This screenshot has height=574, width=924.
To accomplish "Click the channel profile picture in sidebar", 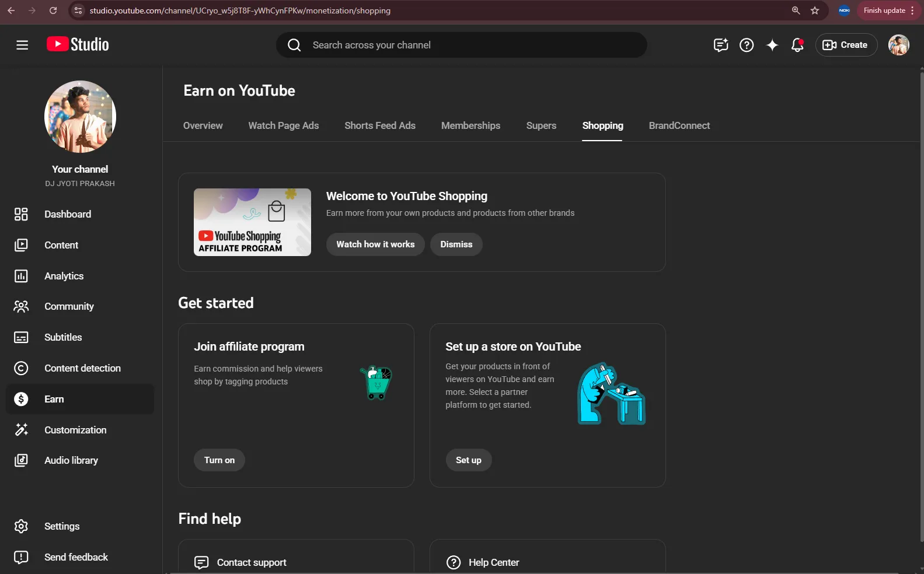I will [80, 117].
